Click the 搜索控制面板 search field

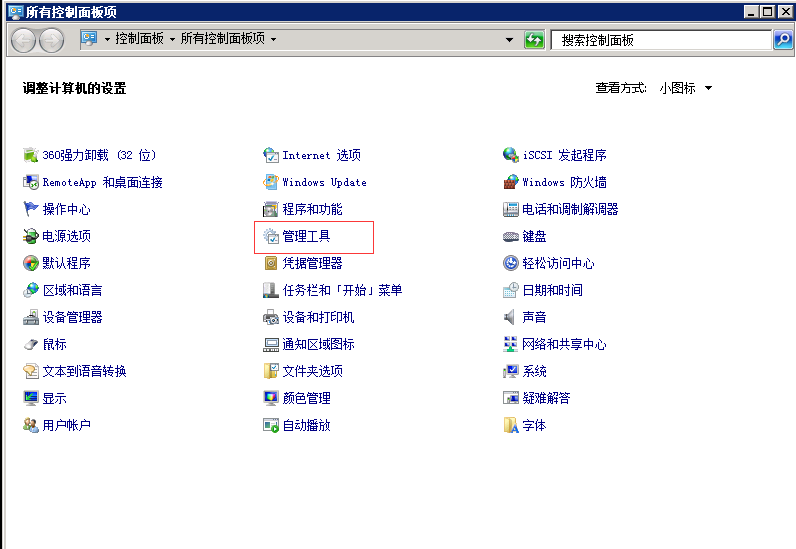[660, 40]
